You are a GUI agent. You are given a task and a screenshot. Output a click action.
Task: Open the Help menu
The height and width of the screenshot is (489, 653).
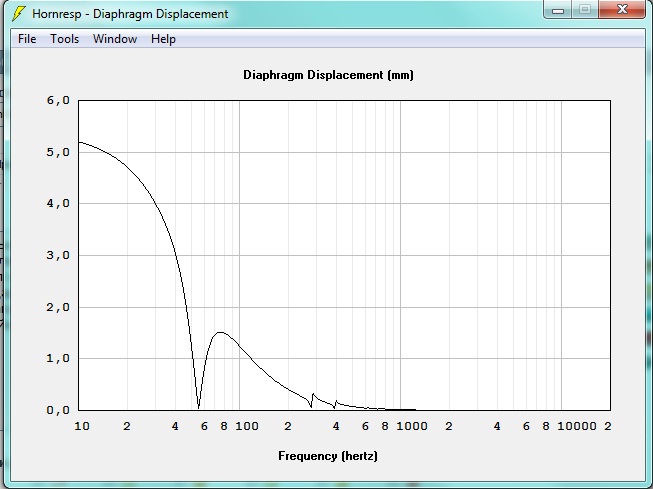pos(163,39)
